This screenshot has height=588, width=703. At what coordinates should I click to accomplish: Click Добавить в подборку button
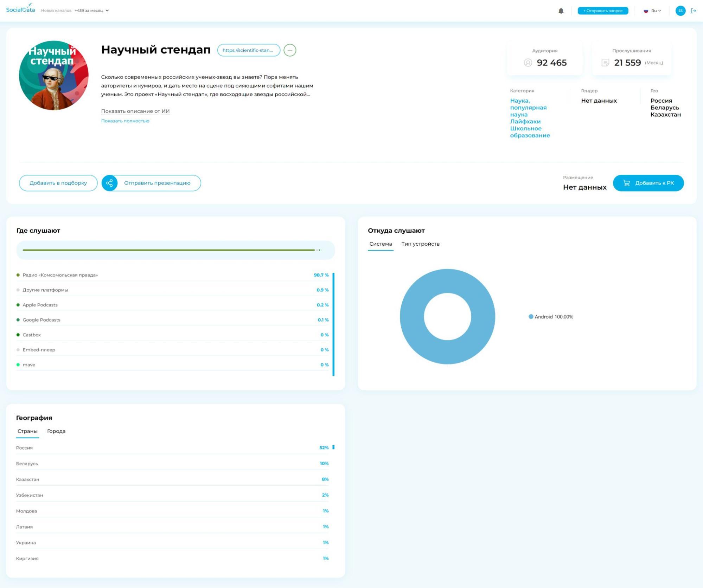[x=58, y=183]
